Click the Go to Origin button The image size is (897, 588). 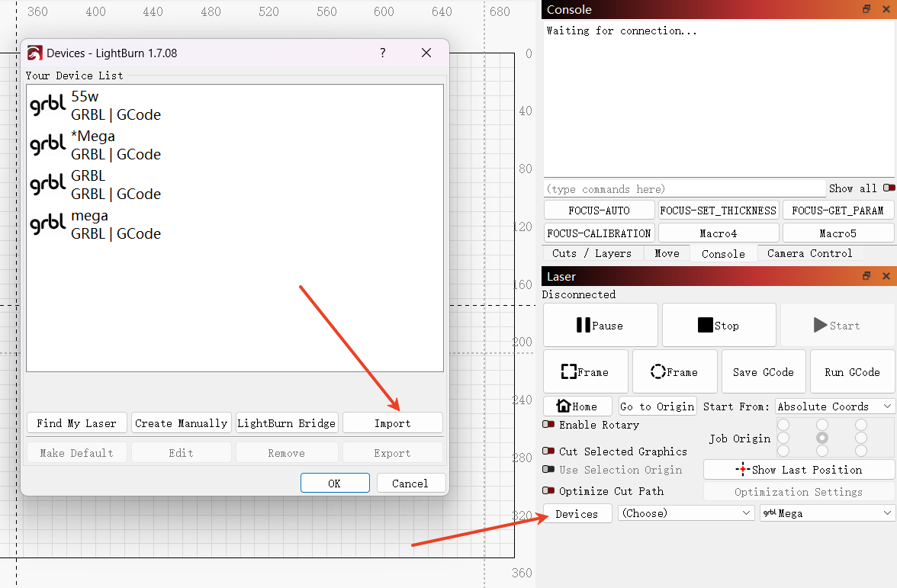click(x=657, y=406)
